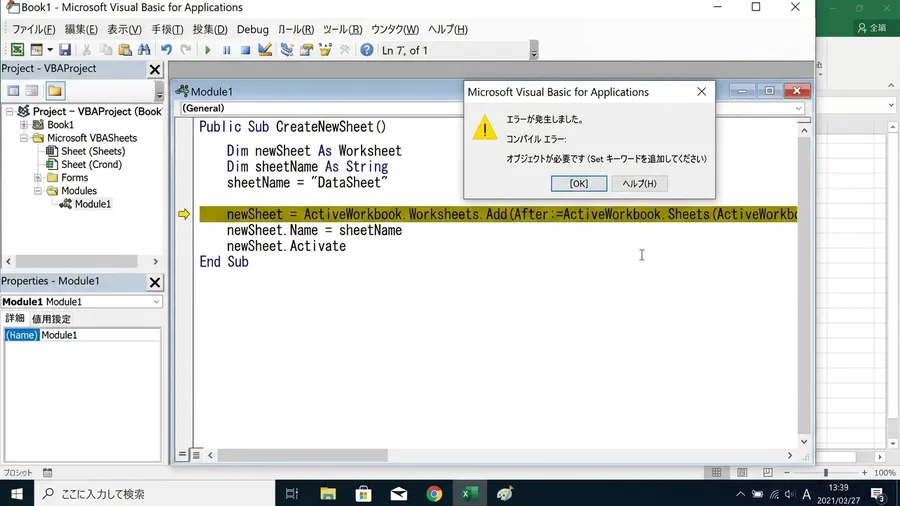Run the macro with the green play icon
Screen dimensions: 900x506
tap(208, 50)
